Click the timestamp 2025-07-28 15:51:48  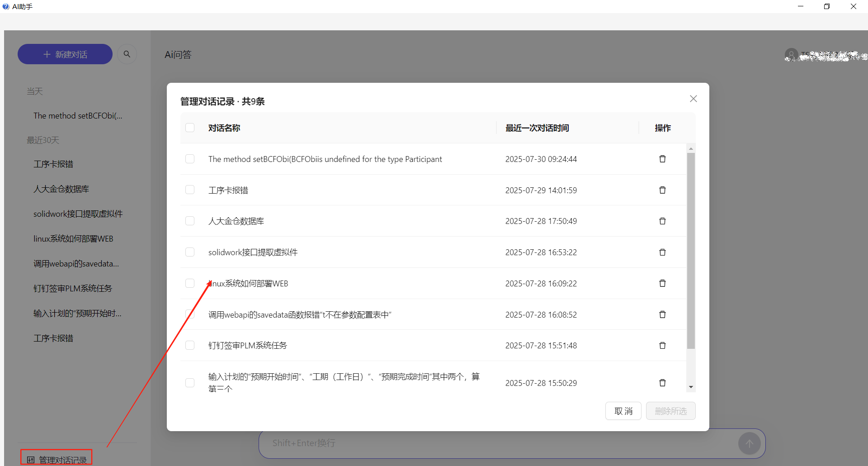(x=541, y=346)
